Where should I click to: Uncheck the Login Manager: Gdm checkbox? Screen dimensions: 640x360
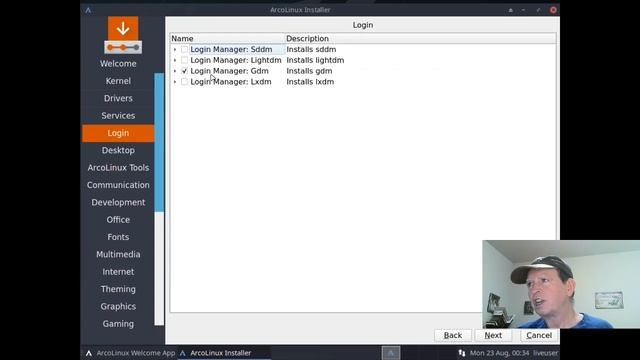184,71
